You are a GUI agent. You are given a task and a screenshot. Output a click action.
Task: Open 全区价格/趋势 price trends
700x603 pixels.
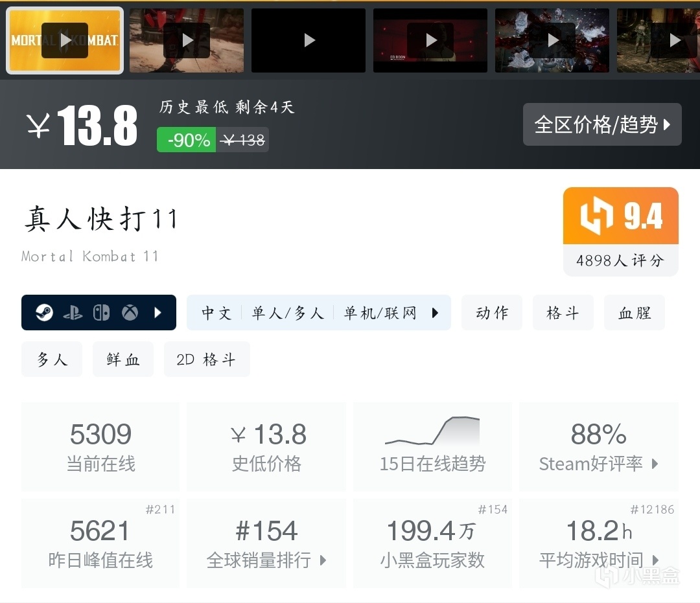click(602, 124)
